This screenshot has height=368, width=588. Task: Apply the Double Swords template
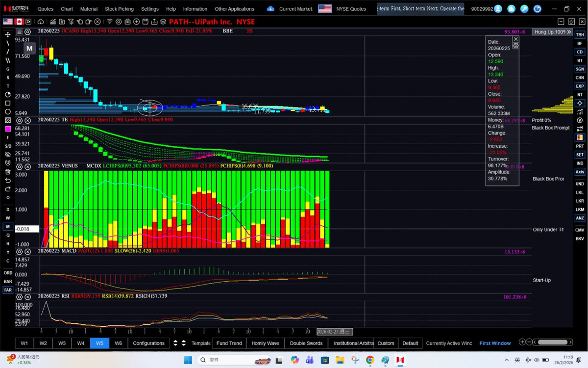tap(306, 343)
